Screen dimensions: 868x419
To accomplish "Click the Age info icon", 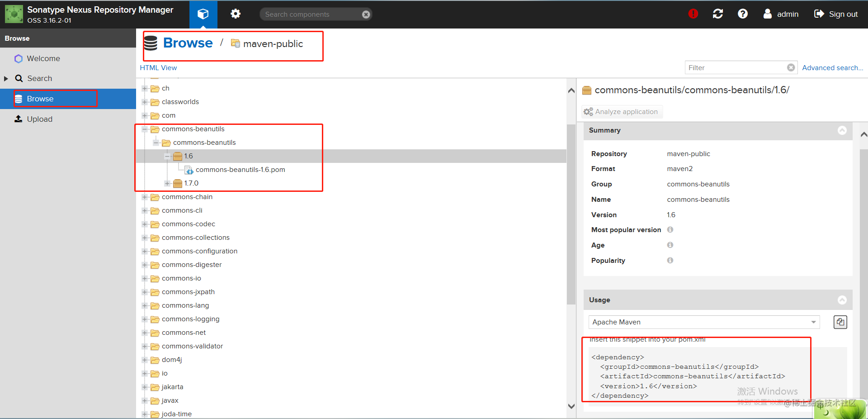I will point(670,245).
